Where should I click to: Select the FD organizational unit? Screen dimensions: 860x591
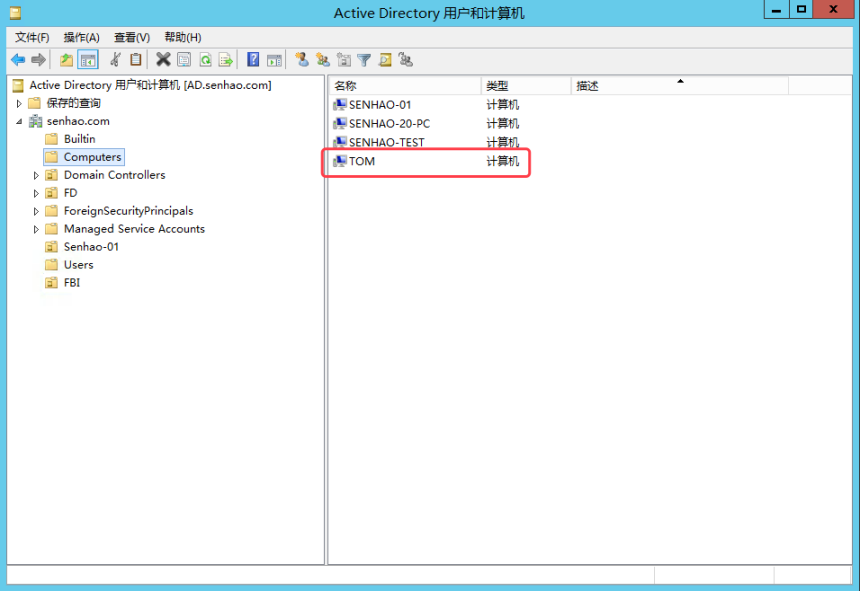[71, 193]
